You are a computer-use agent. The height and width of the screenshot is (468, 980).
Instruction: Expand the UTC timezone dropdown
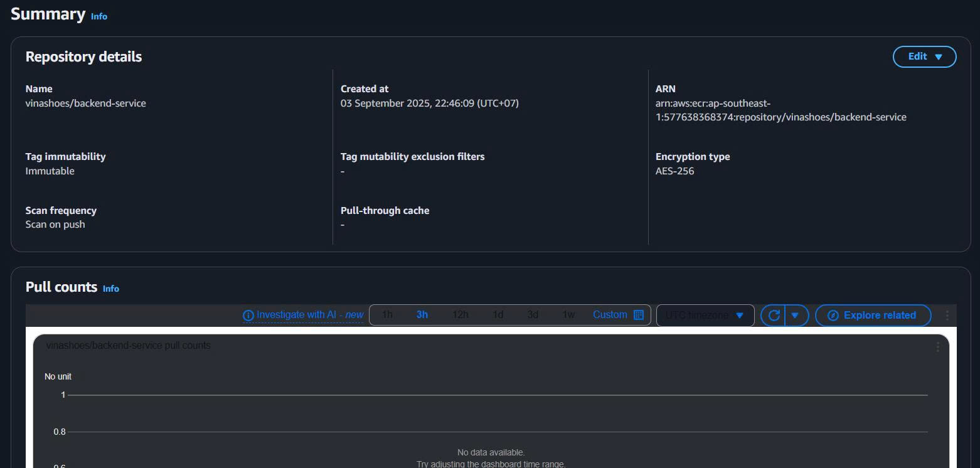click(x=705, y=315)
